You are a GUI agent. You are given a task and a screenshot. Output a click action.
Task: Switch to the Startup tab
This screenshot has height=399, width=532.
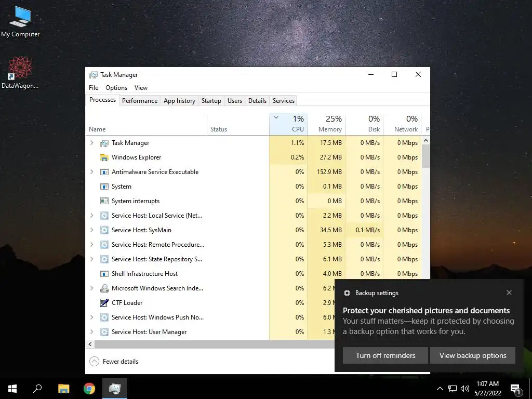[211, 101]
